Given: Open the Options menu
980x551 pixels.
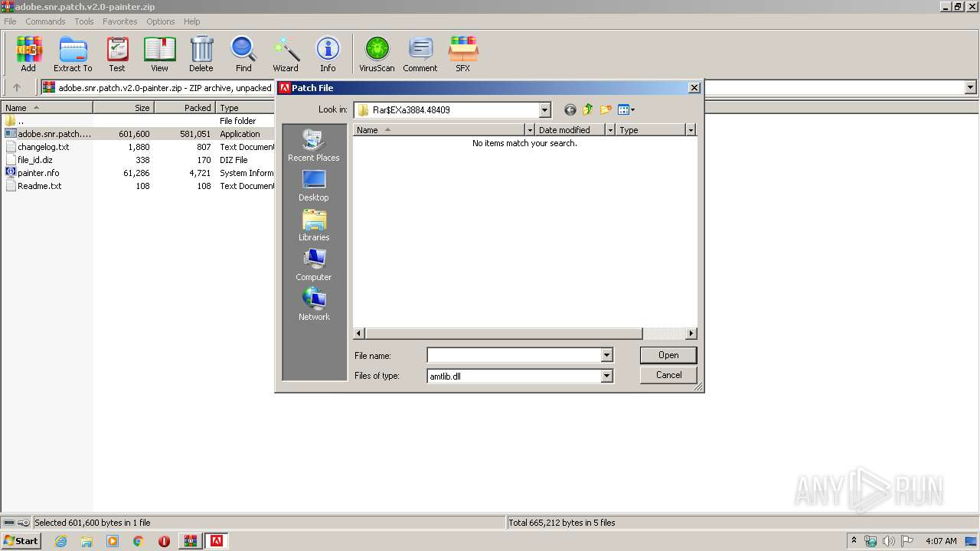Looking at the screenshot, I should (x=161, y=21).
